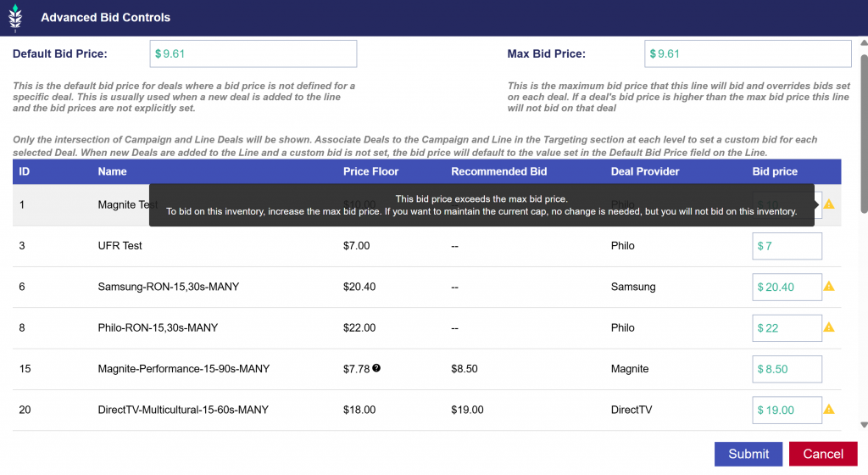
Task: Select the Samsung-RON-15,30s-MANY deal name
Action: [169, 287]
